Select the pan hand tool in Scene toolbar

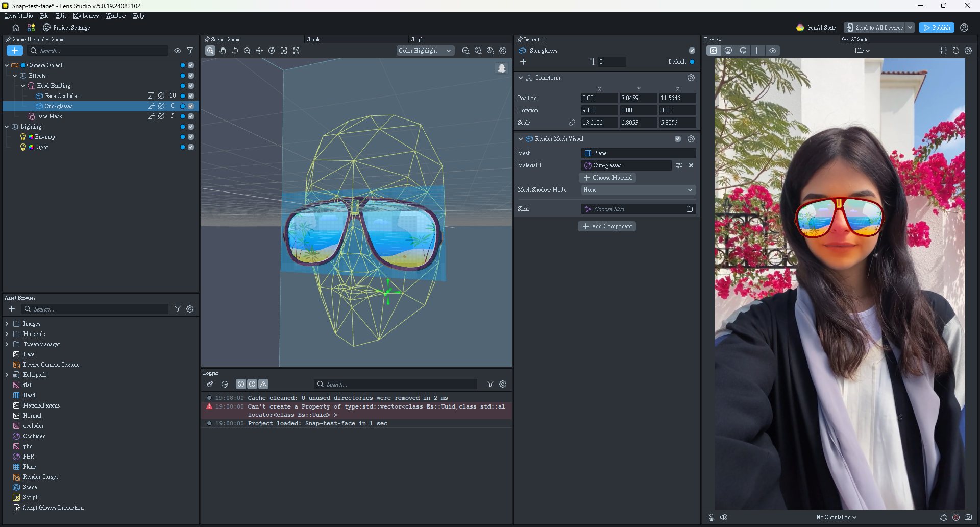click(x=223, y=51)
